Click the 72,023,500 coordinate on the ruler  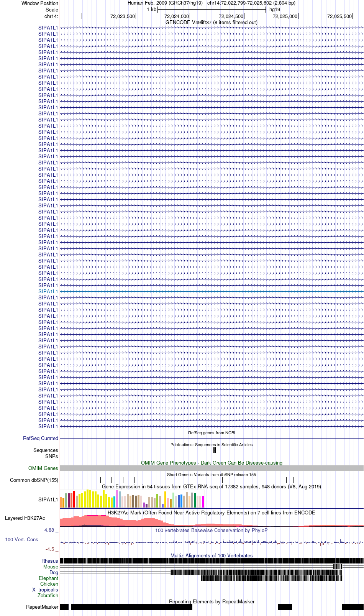click(x=123, y=16)
